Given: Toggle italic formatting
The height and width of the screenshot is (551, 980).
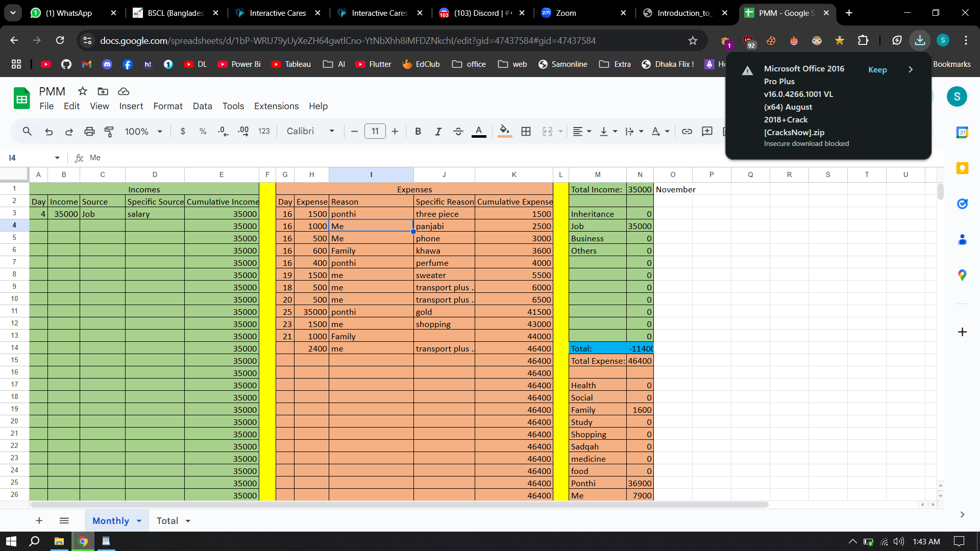Looking at the screenshot, I should click(x=438, y=132).
